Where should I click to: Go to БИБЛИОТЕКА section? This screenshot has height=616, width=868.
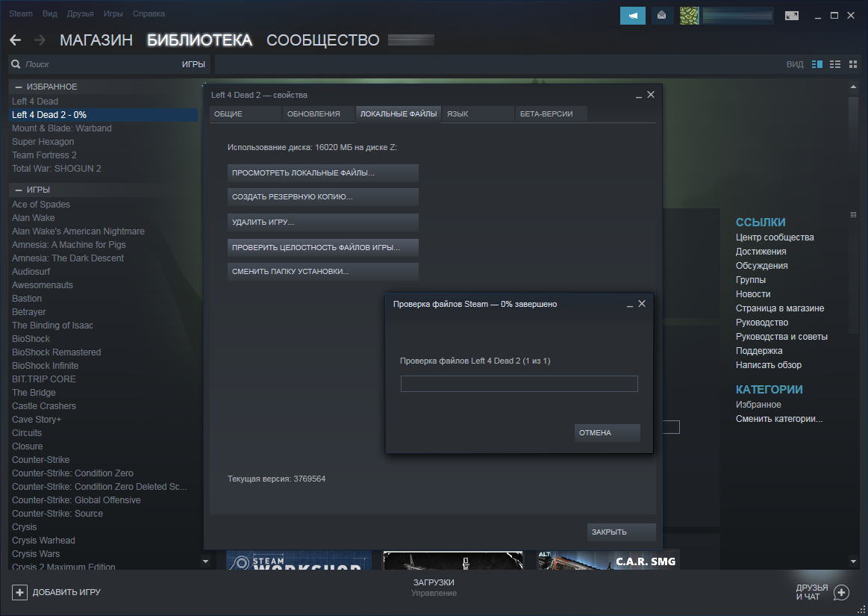point(199,40)
